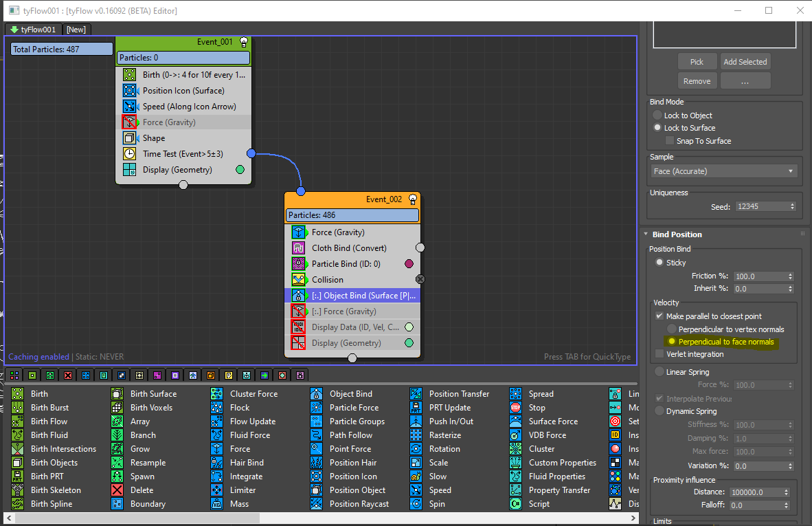Viewport: 812px width, 526px height.
Task: Click the Shape operator icon
Action: (x=129, y=138)
